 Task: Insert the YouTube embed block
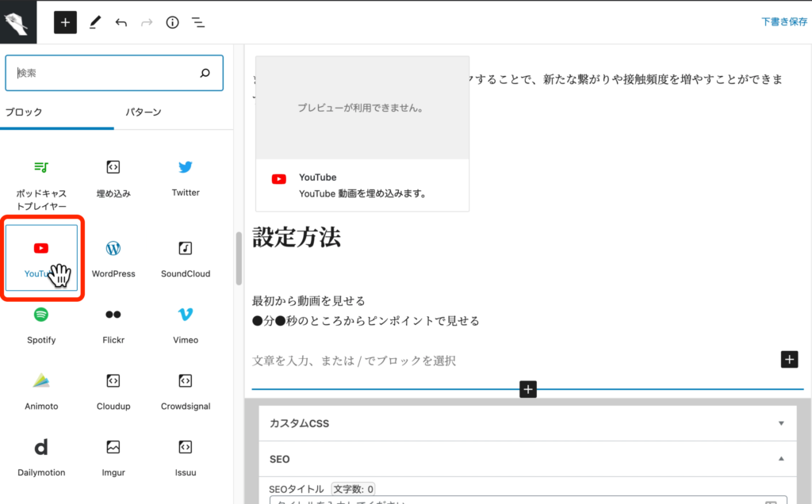(41, 258)
